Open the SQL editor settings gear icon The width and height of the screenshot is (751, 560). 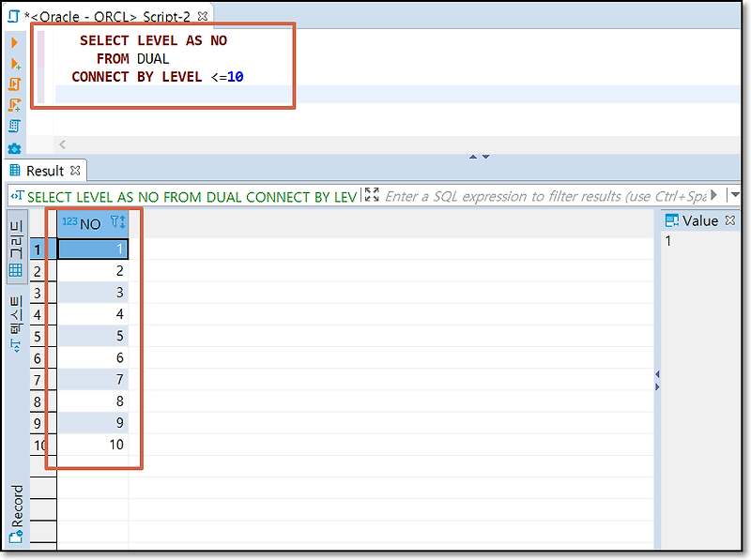tap(14, 147)
